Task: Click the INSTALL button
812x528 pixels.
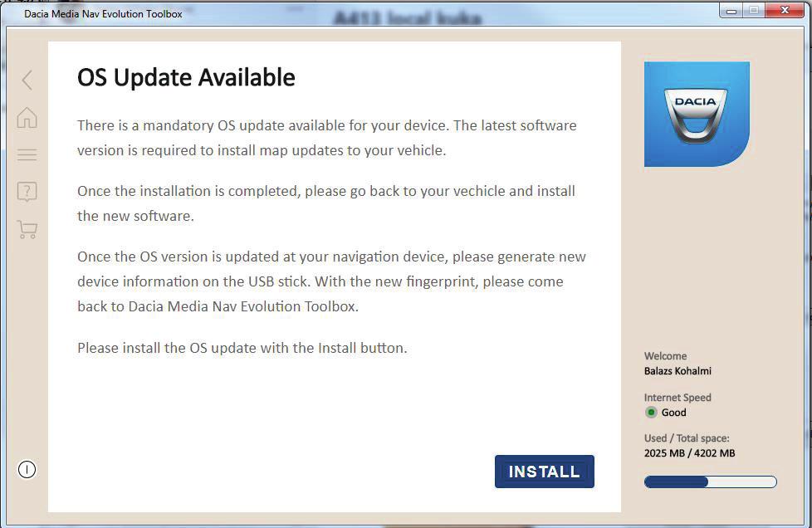Action: tap(545, 472)
